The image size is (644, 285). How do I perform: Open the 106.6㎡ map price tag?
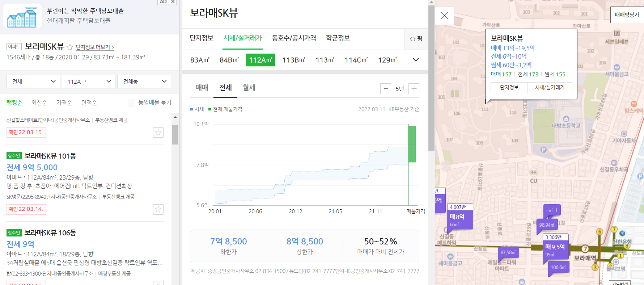(559, 267)
